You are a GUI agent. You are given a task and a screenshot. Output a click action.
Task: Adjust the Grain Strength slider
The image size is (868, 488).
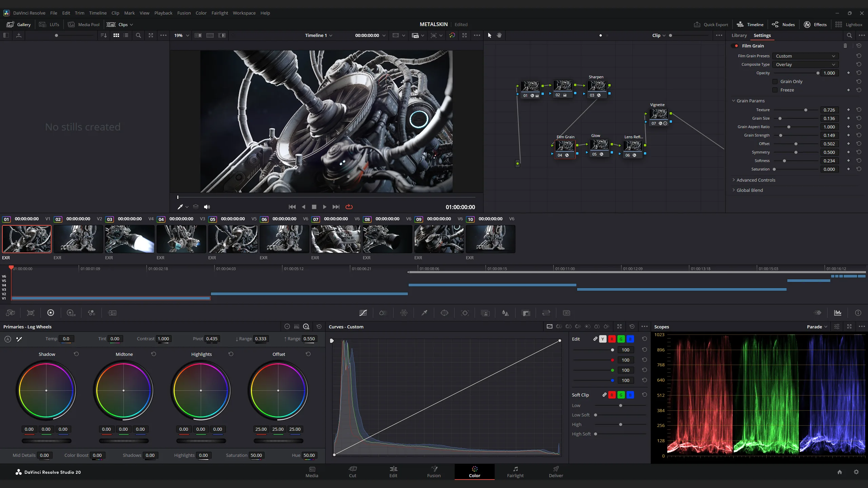click(x=796, y=135)
